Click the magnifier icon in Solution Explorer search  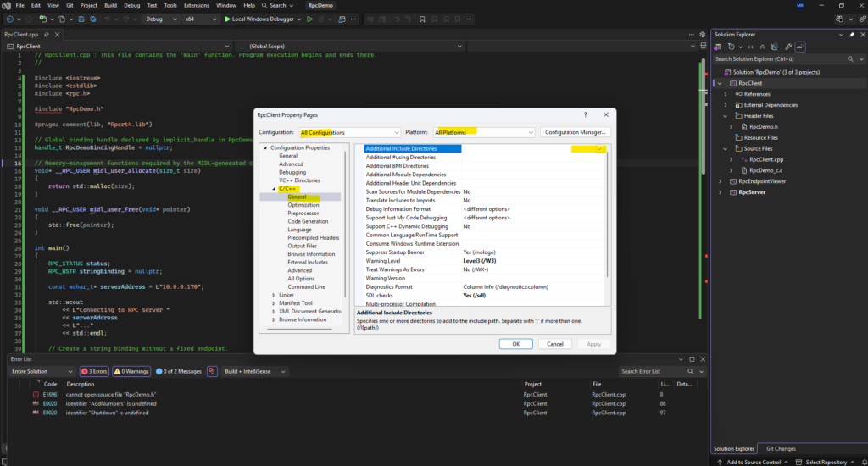(850, 58)
